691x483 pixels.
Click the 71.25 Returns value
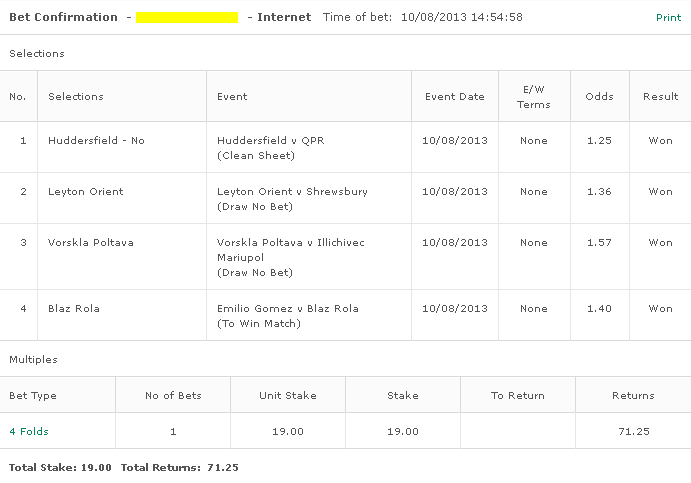click(x=634, y=431)
